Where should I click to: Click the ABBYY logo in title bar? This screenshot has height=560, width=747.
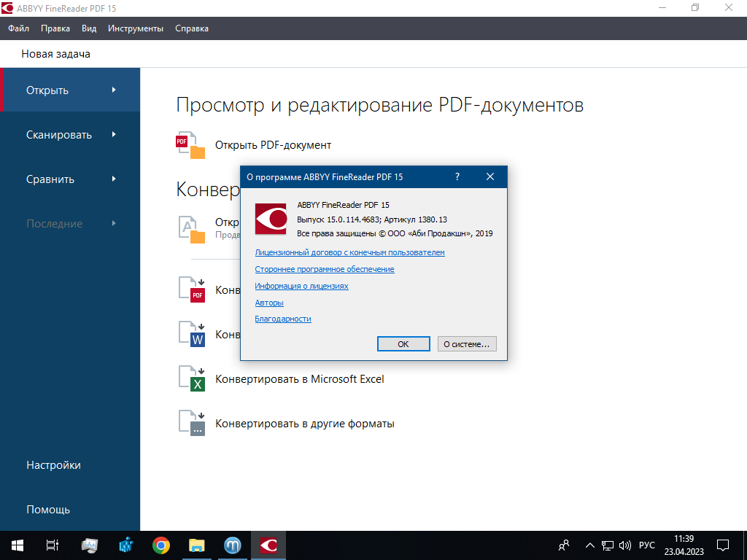(7, 8)
